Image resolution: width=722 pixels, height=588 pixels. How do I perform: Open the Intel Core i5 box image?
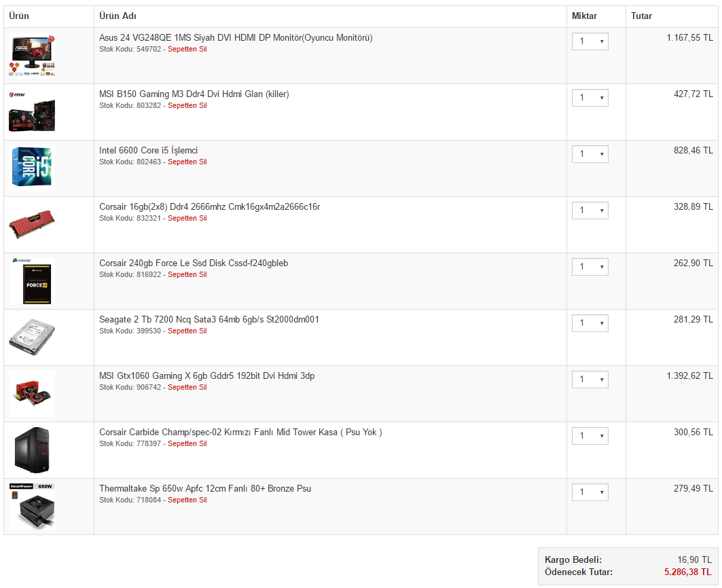tap(32, 168)
